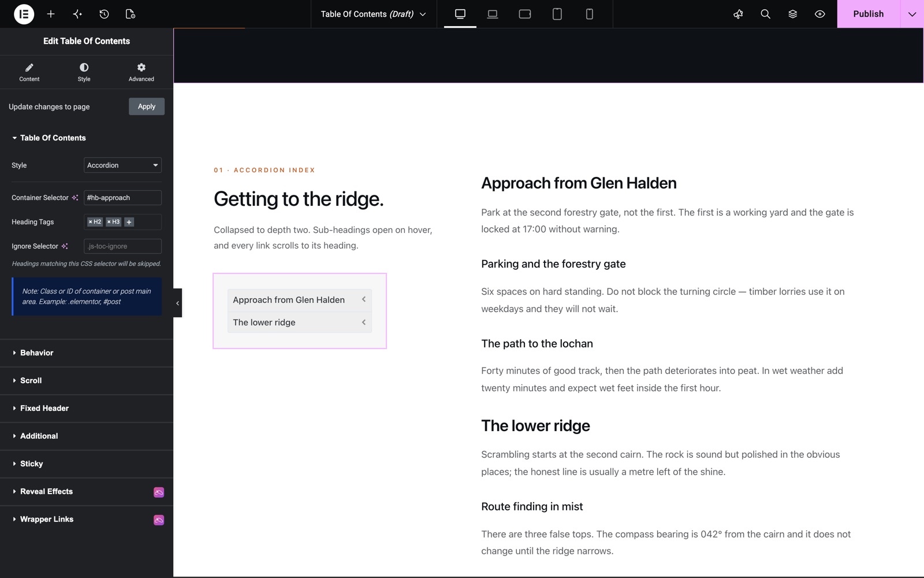Screen dimensions: 924x578
Task: Open the finder search icon
Action: 765,14
